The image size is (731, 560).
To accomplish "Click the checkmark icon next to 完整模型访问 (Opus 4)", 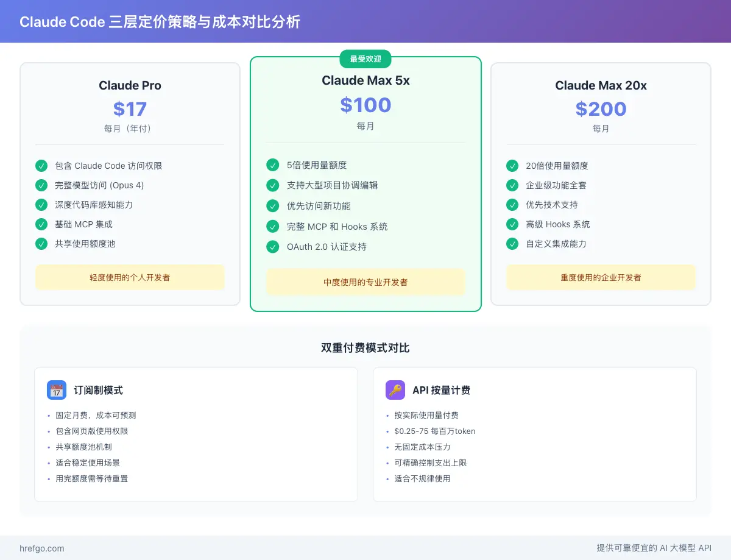I will (41, 185).
